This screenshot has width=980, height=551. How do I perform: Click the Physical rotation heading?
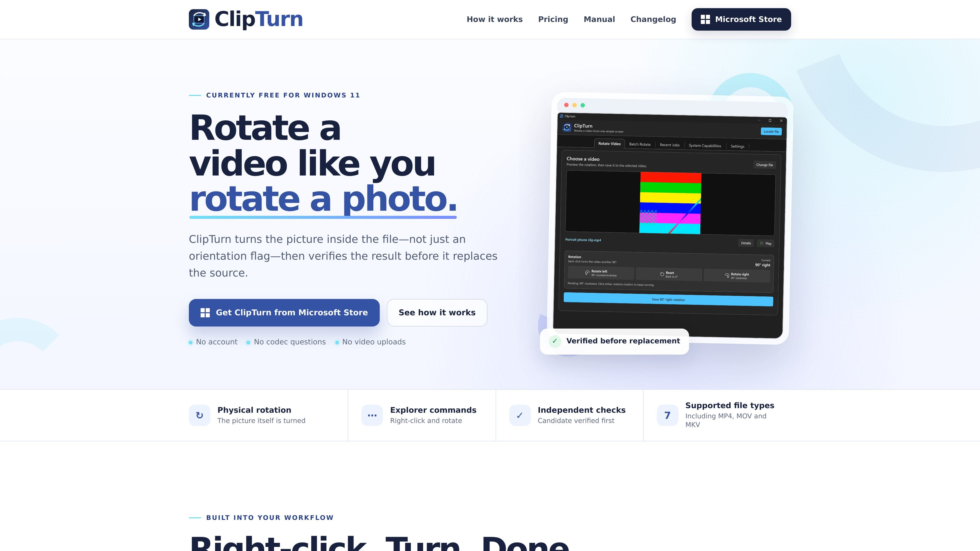click(254, 410)
